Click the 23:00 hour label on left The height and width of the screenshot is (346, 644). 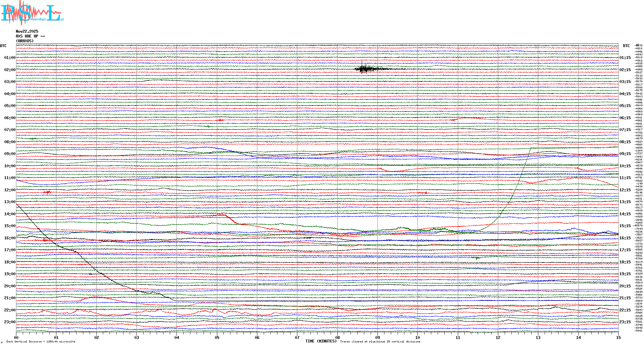10,322
